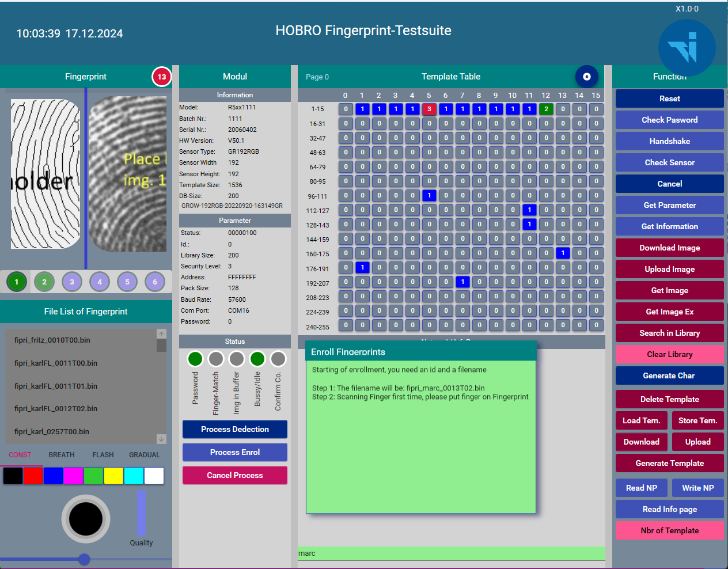Toggle the Password status indicator
The image size is (728, 569).
click(x=195, y=359)
